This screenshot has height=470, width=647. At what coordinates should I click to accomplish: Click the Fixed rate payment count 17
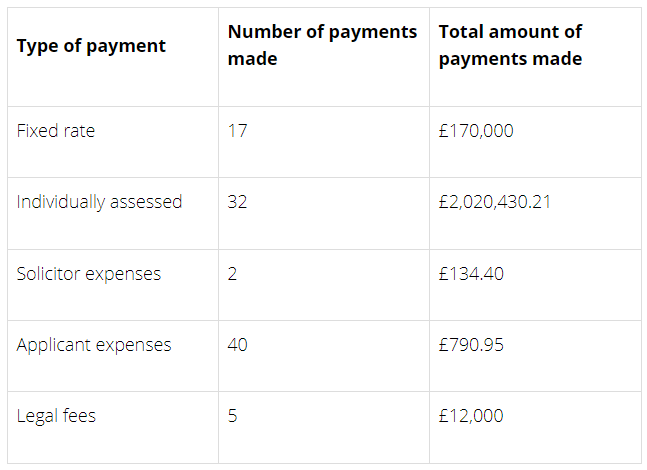[x=237, y=131]
